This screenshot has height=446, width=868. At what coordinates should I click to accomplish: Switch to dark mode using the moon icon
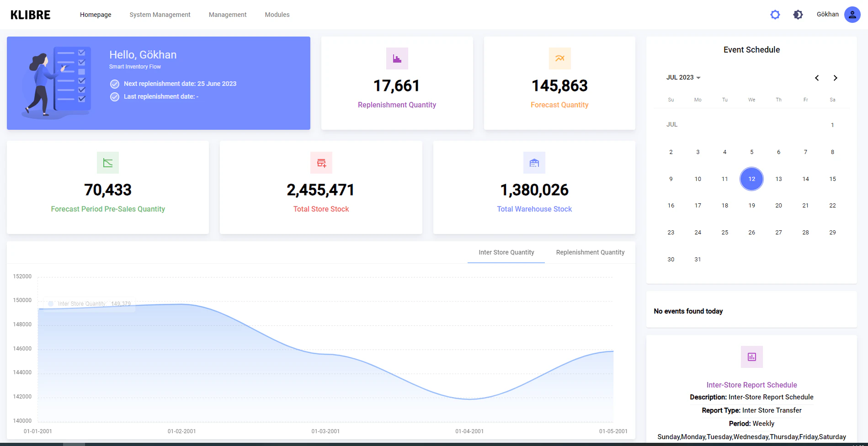[798, 14]
